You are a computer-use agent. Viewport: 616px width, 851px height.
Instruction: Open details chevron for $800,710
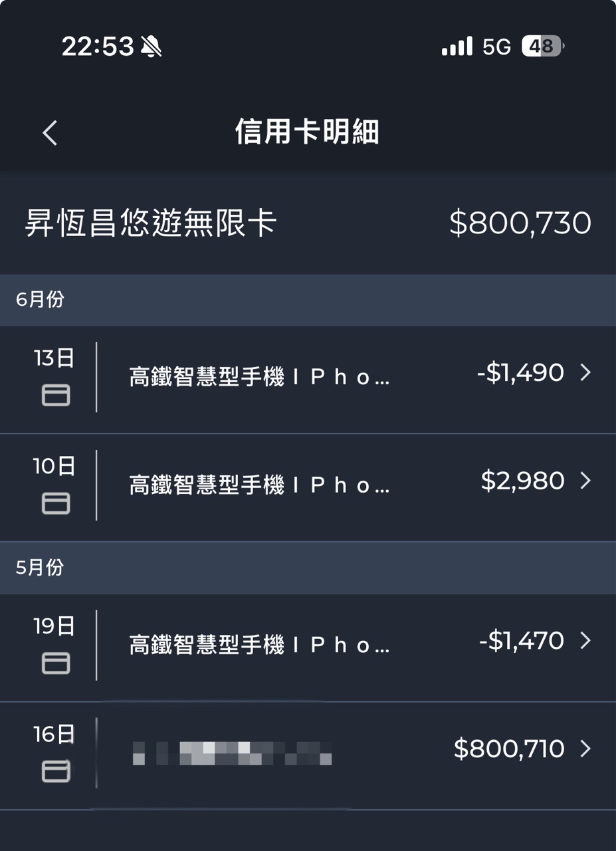click(585, 749)
